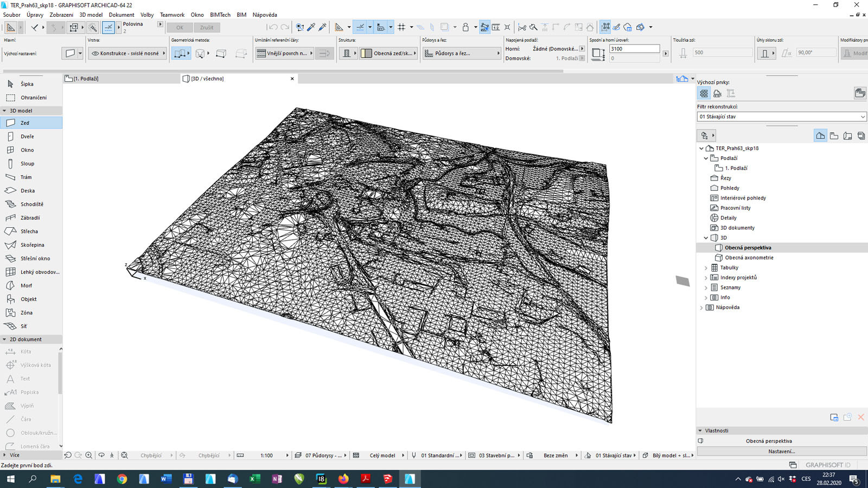
Task: Activate the Síť mesh tool
Action: click(x=23, y=326)
